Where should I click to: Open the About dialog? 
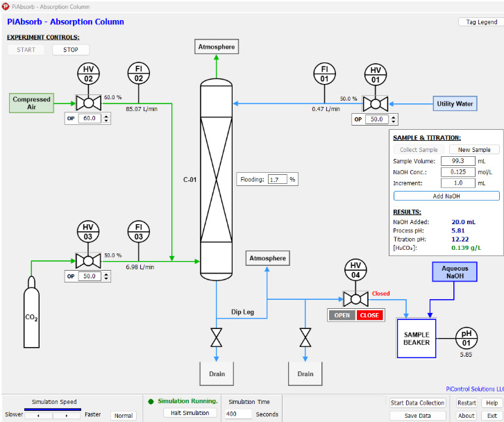(x=467, y=416)
